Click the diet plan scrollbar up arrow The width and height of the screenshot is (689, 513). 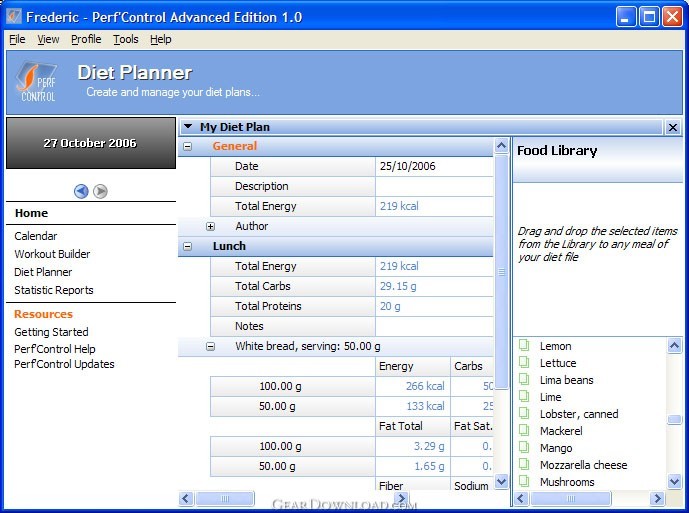point(501,146)
